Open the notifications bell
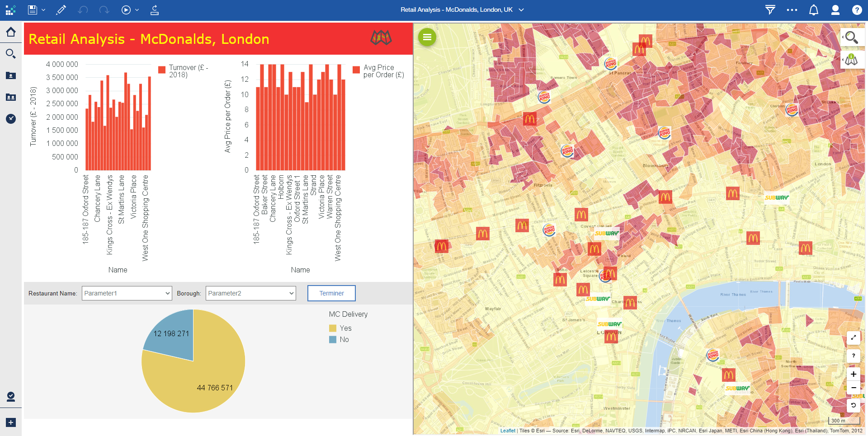The image size is (868, 436). pyautogui.click(x=813, y=9)
